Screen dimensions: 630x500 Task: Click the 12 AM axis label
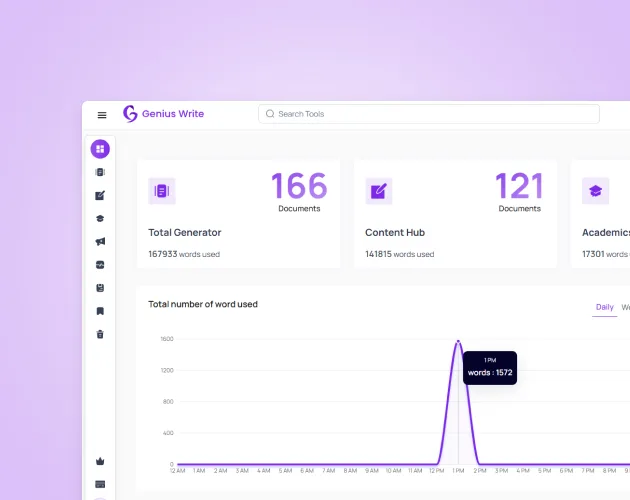(178, 471)
